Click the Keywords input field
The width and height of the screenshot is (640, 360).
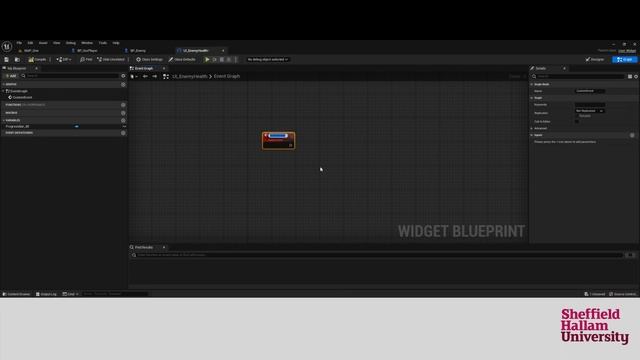590,105
